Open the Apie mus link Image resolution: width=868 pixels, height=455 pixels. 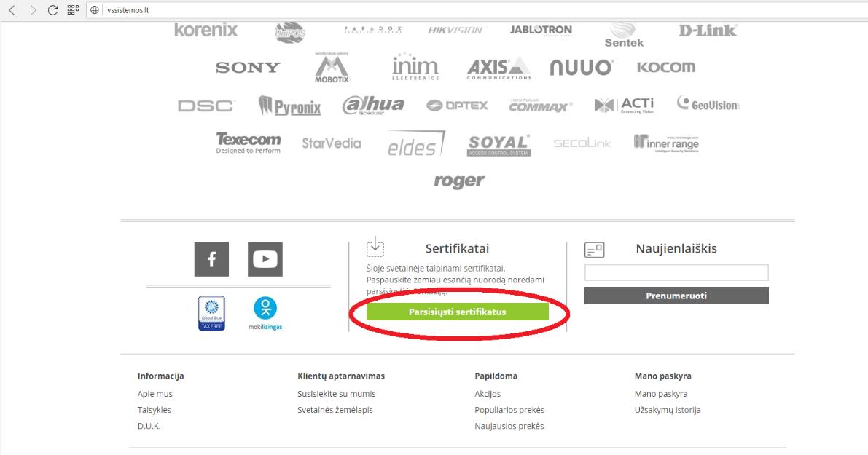(x=155, y=394)
